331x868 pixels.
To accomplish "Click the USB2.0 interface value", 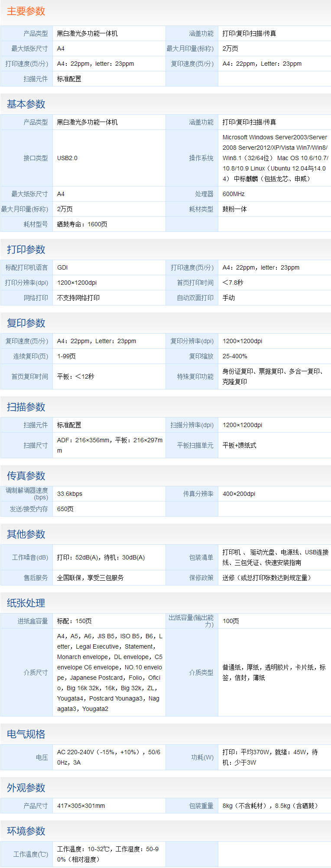I will [x=67, y=158].
